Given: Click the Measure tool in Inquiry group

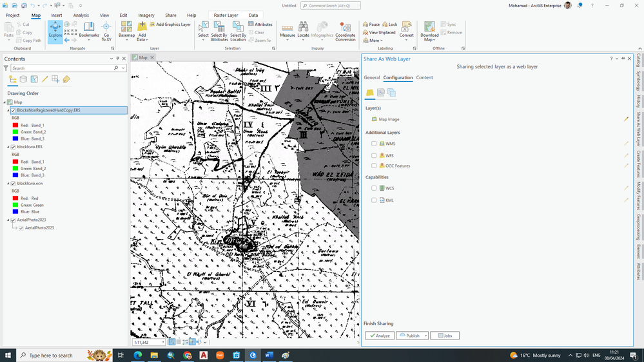Looking at the screenshot, I should point(288,30).
